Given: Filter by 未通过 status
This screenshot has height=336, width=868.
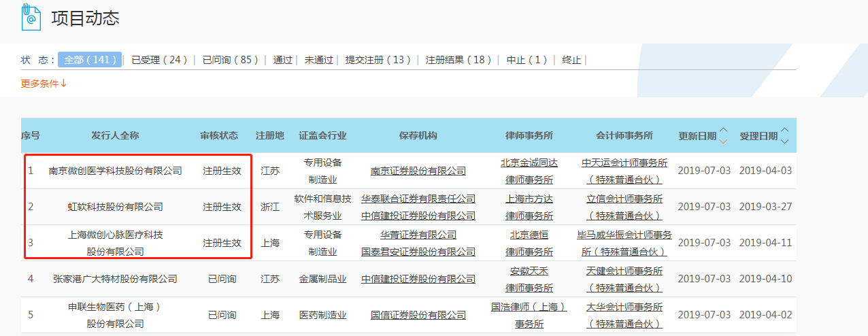Looking at the screenshot, I should click(x=318, y=60).
